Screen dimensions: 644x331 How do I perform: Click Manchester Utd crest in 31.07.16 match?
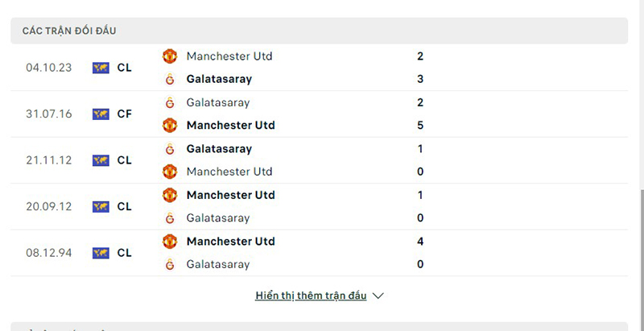coord(170,126)
